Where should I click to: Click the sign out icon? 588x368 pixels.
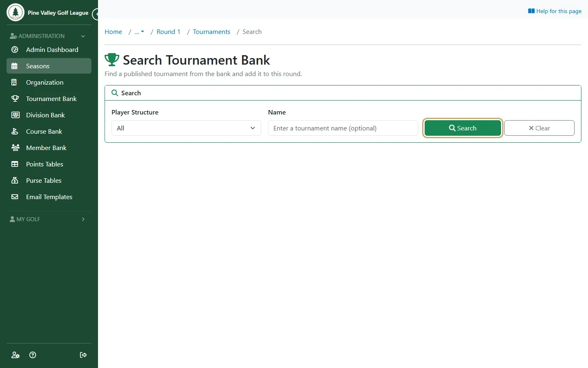point(83,355)
